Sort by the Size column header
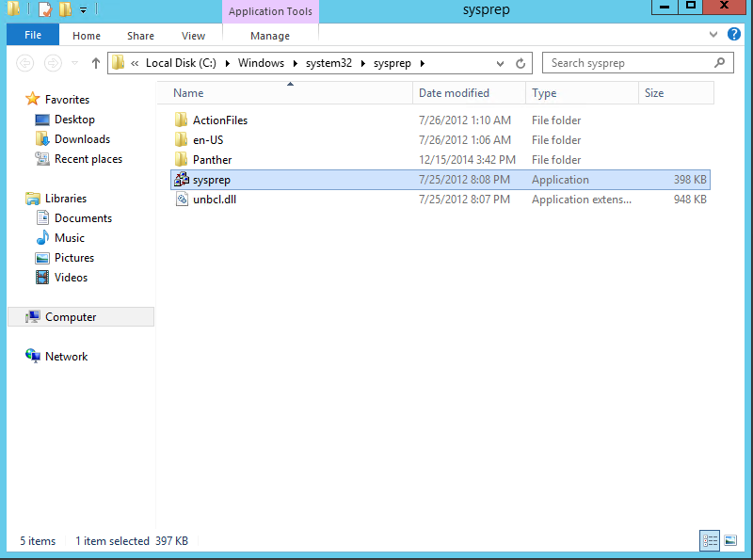 (x=676, y=92)
